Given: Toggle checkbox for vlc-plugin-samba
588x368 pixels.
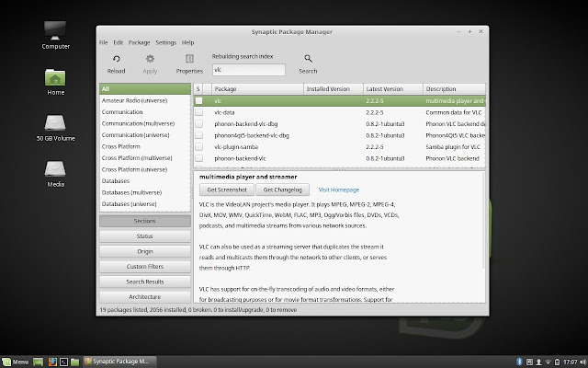Looking at the screenshot, I should [198, 147].
